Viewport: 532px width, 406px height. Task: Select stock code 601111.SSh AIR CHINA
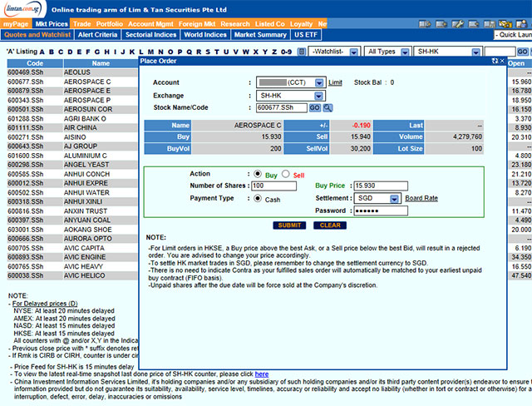(26, 128)
